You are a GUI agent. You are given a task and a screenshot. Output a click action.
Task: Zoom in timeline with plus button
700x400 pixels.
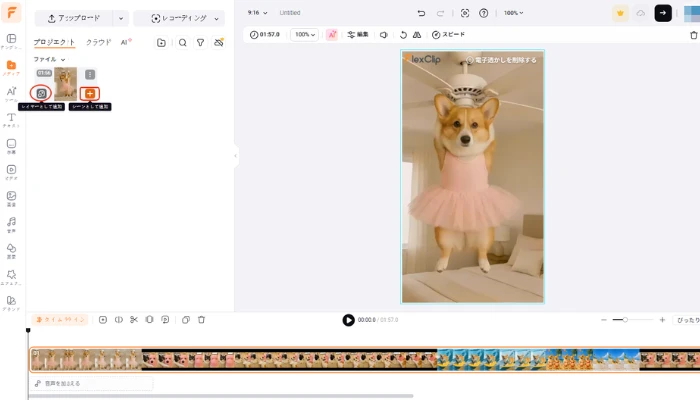662,320
